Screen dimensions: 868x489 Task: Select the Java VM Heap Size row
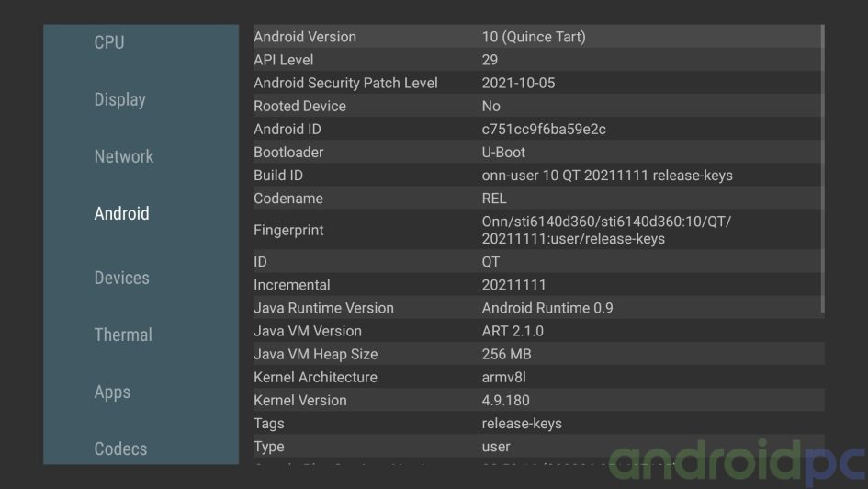pos(537,354)
